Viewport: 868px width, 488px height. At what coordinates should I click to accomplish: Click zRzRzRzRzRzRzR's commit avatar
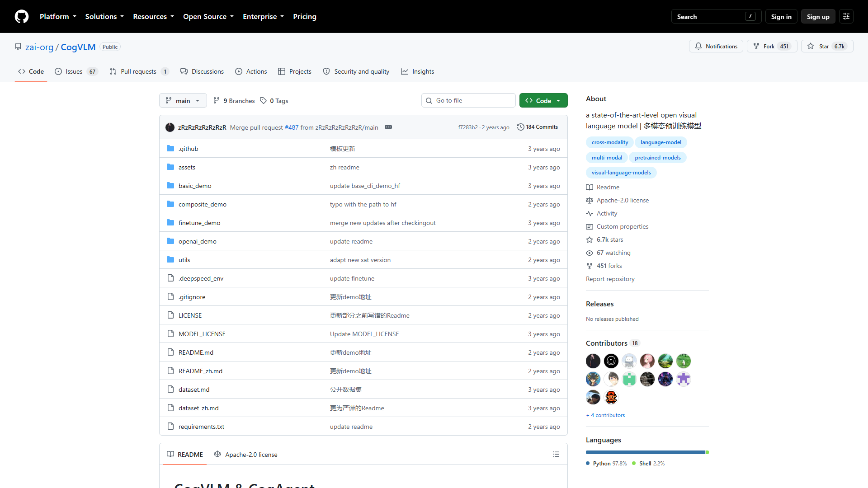pyautogui.click(x=170, y=127)
